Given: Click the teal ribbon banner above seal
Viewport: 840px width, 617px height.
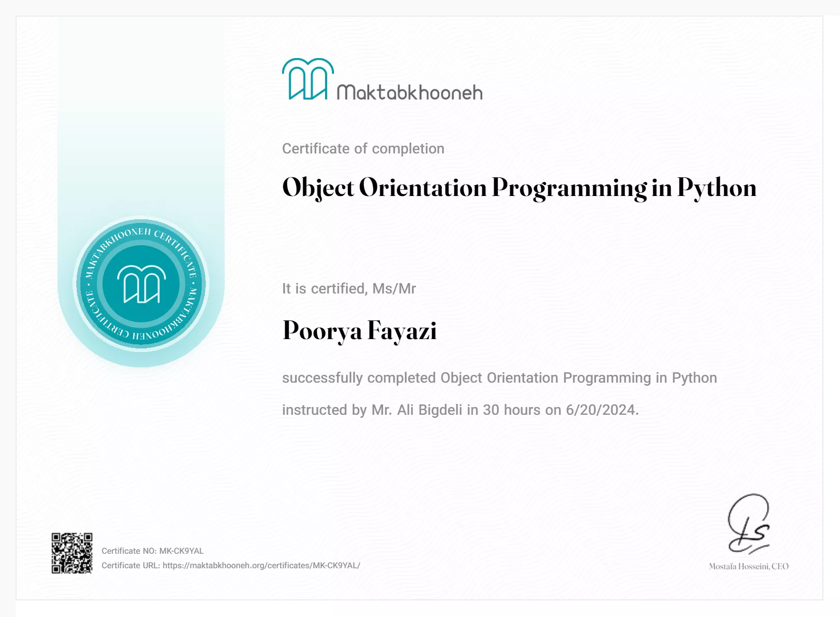Looking at the screenshot, I should pos(141,130).
